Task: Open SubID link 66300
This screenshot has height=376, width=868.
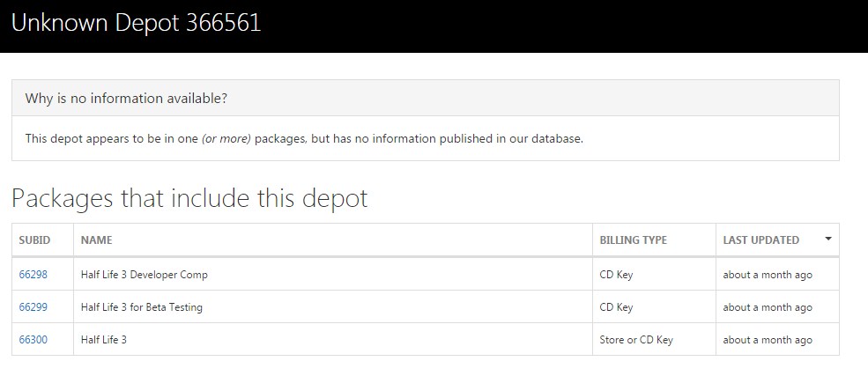Action: tap(33, 340)
